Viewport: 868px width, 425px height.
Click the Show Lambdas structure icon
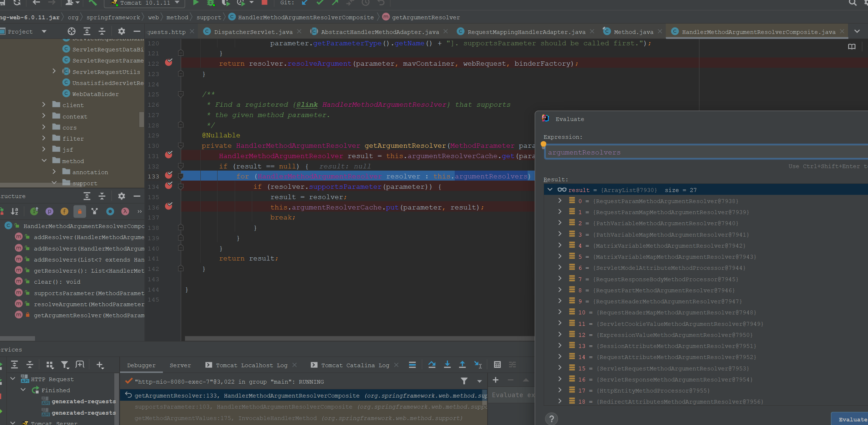coord(125,212)
